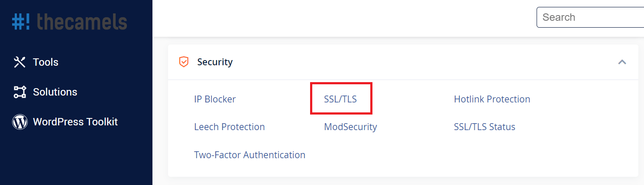
Task: Click the orange Security shield icon
Action: click(x=184, y=62)
